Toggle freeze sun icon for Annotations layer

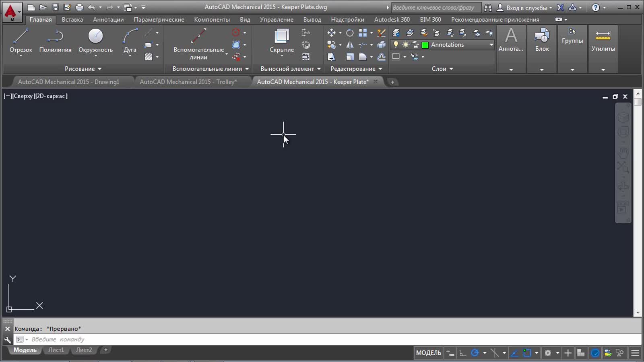tap(406, 45)
